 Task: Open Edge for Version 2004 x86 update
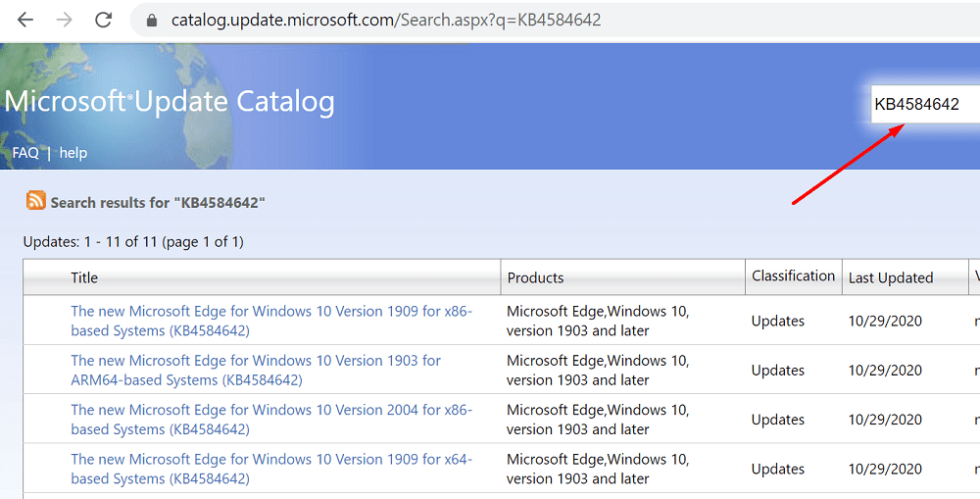[x=271, y=419]
